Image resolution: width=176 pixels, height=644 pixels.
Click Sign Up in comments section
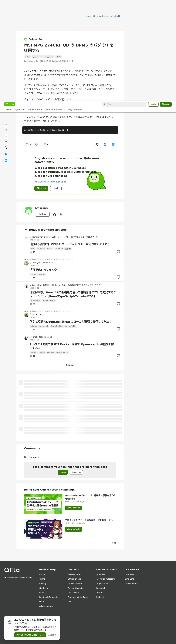pyautogui.click(x=76, y=472)
